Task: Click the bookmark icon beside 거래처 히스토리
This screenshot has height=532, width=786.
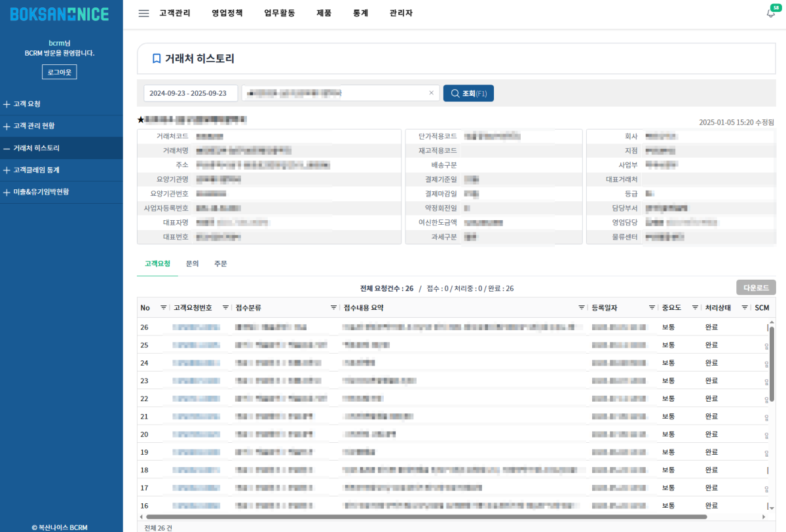Action: [x=156, y=59]
